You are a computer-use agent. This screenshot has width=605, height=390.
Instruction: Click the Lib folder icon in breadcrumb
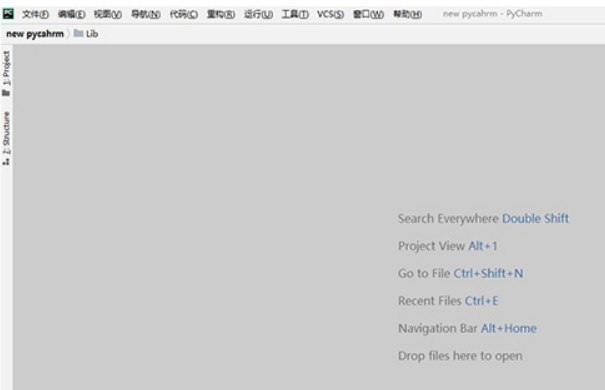click(78, 34)
